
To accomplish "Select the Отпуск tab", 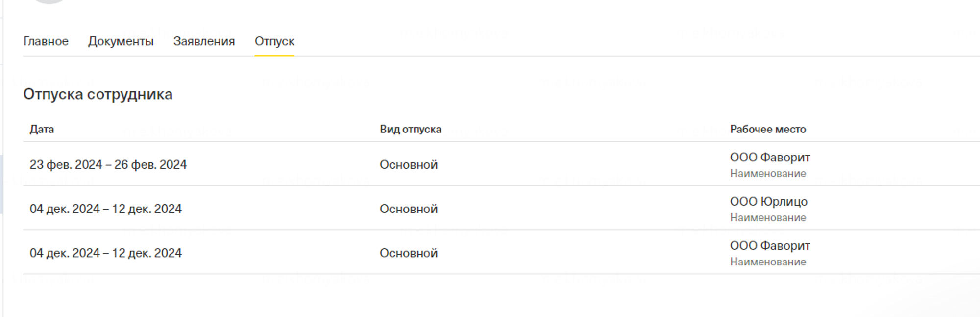I will 274,41.
